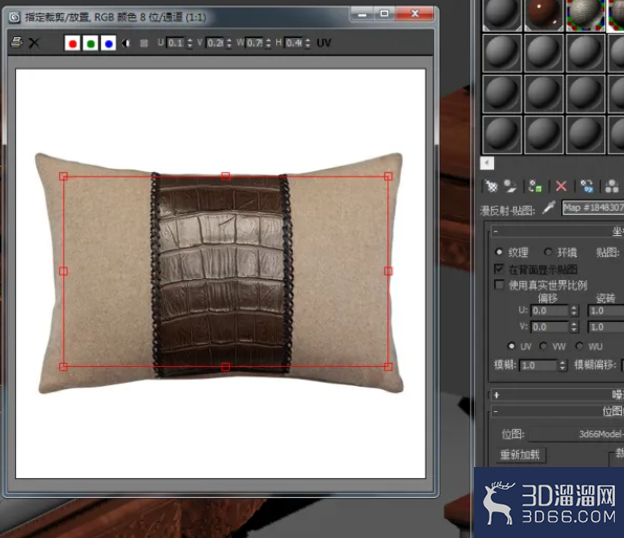
Task: Minimize the crop/placement window
Action: pos(362,14)
